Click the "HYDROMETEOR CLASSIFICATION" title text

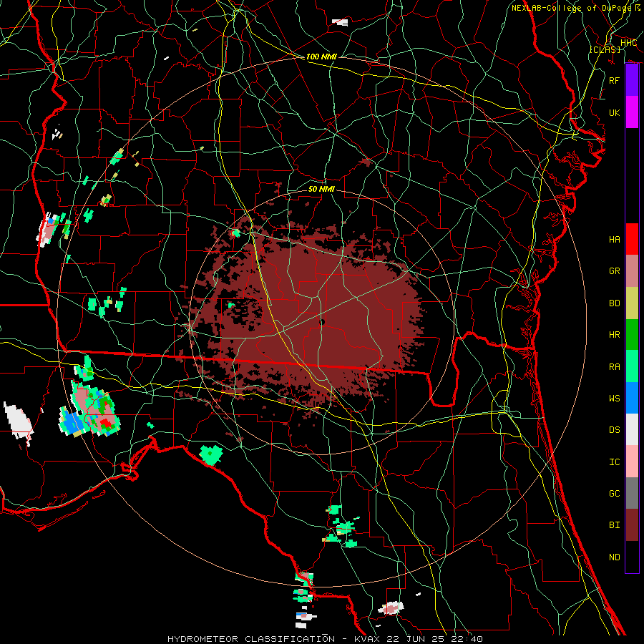pyautogui.click(x=251, y=639)
